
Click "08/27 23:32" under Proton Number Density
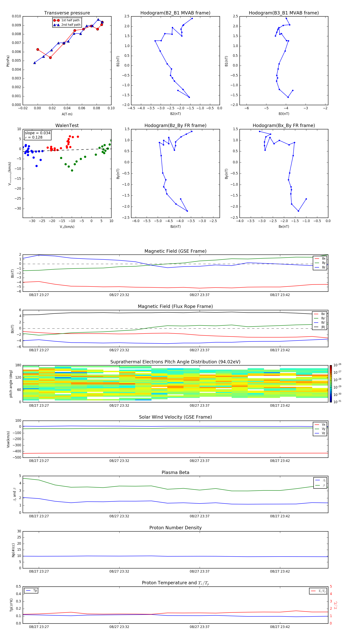tap(119, 571)
